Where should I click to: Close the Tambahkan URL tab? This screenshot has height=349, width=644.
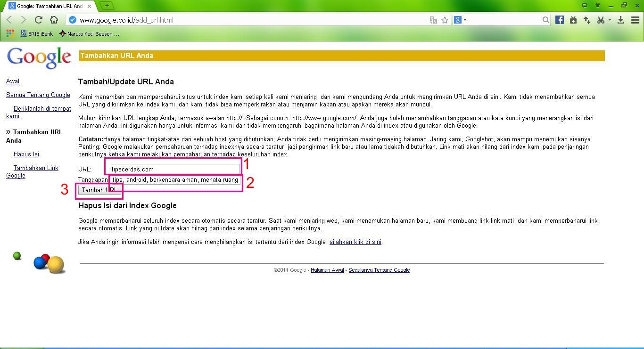coord(89,6)
